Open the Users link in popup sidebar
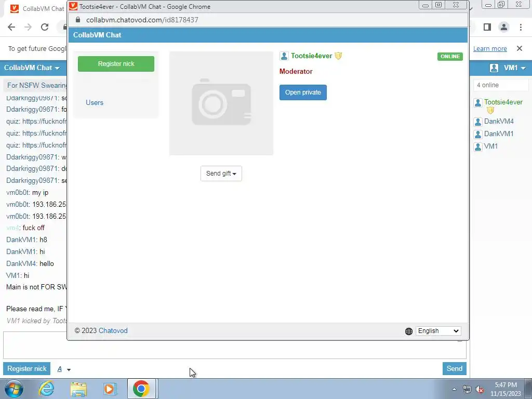532x399 pixels. 95,102
